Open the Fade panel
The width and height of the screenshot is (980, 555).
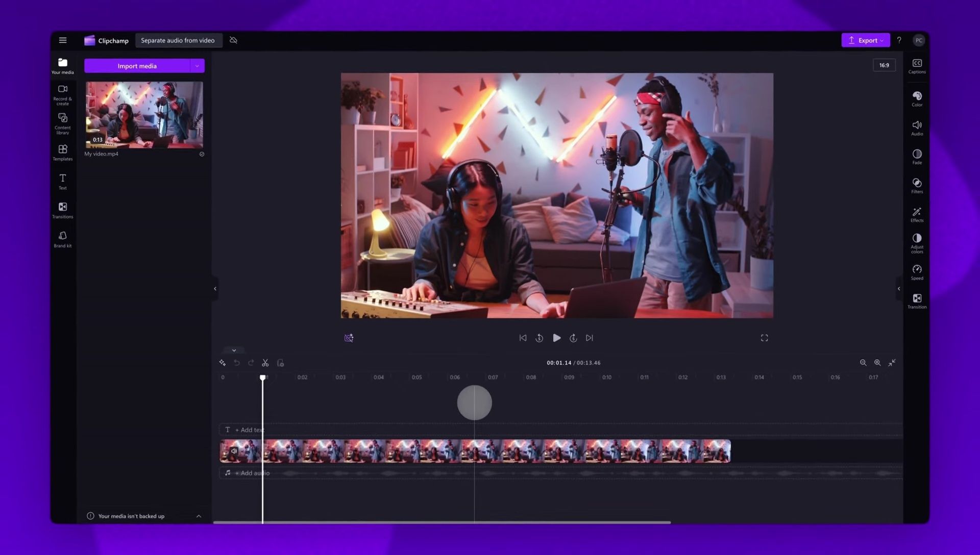click(917, 157)
